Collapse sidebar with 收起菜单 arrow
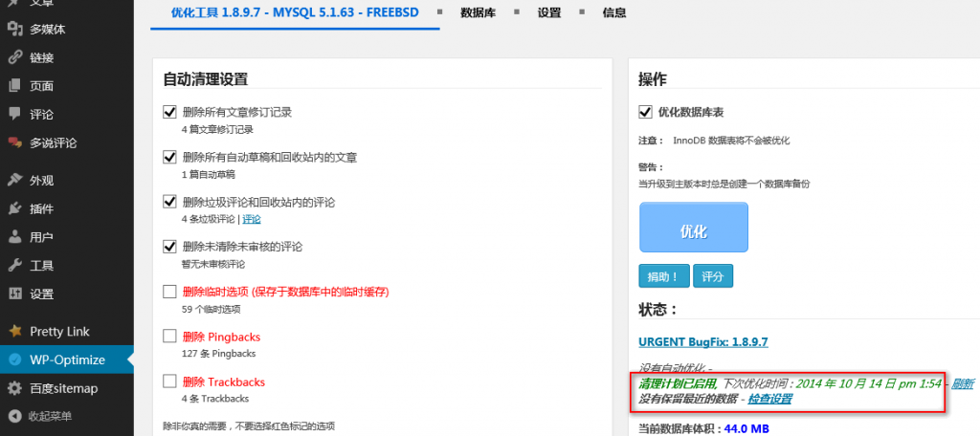Screen dimensions: 980x436 (x=14, y=416)
